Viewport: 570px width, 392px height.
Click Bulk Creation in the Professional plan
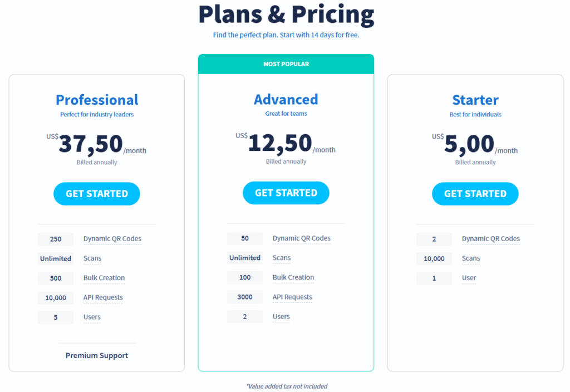(104, 278)
